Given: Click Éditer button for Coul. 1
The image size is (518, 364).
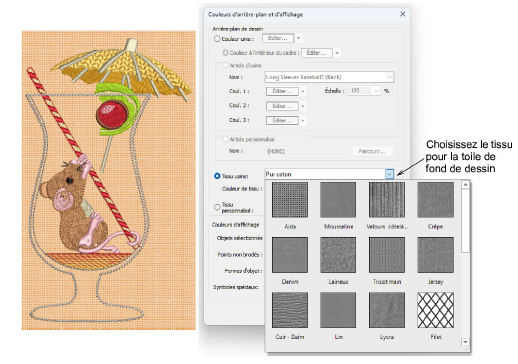Looking at the screenshot, I should (282, 91).
